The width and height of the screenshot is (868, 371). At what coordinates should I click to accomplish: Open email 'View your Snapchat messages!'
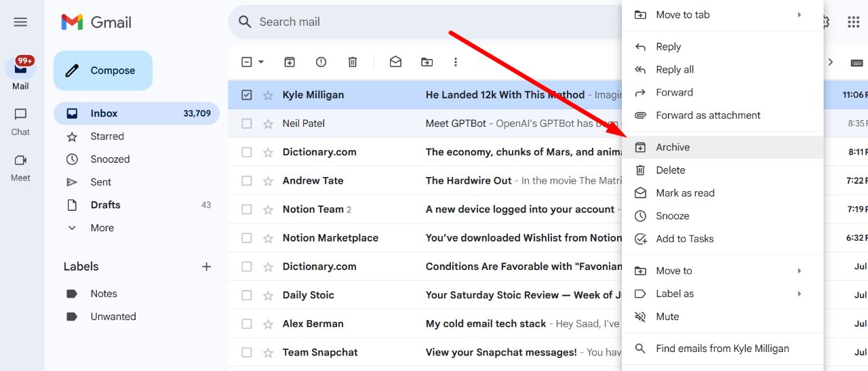pyautogui.click(x=501, y=352)
